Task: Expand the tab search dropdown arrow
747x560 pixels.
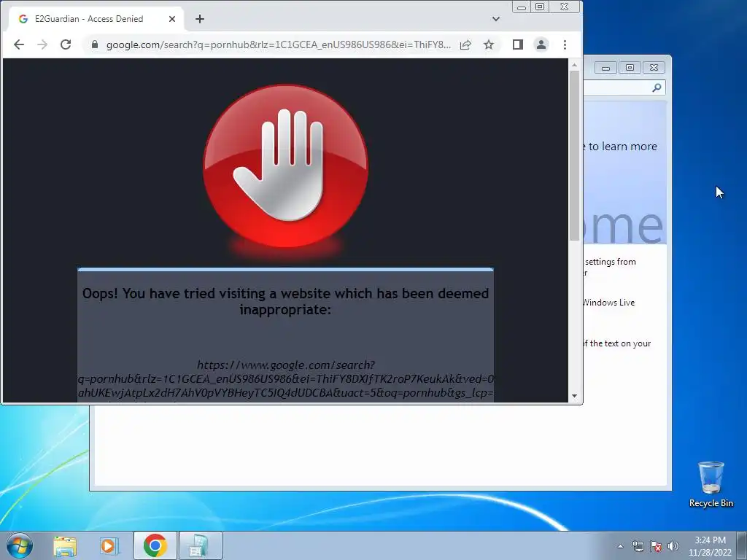Action: 496,19
